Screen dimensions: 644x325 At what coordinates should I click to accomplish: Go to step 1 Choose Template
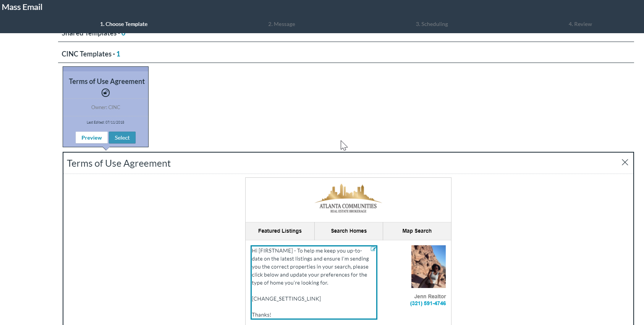[x=124, y=24]
